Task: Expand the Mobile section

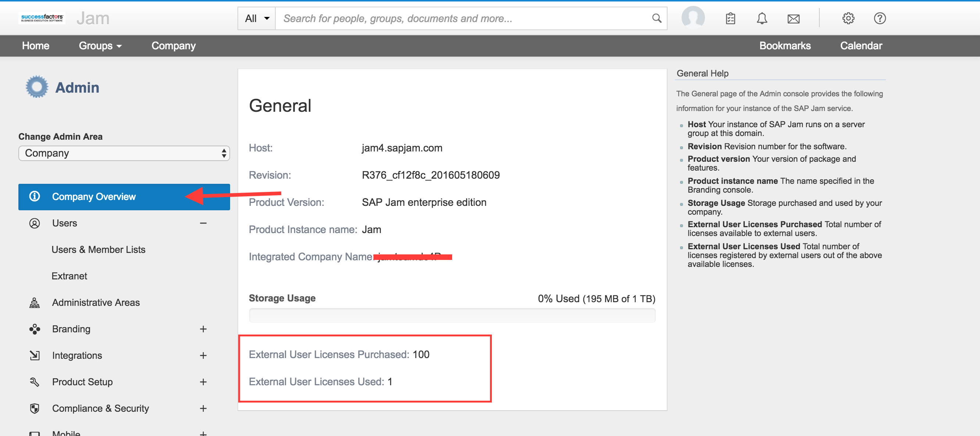Action: (x=203, y=433)
